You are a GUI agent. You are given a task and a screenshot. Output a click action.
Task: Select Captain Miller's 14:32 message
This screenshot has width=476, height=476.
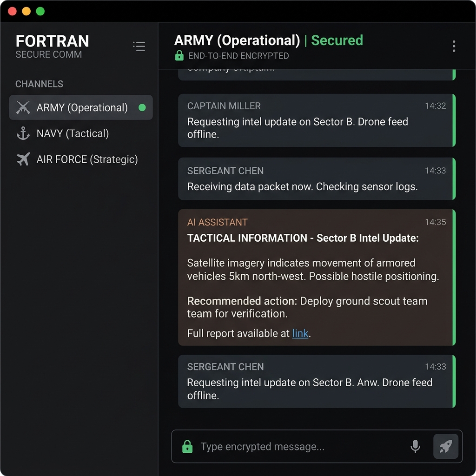[316, 120]
